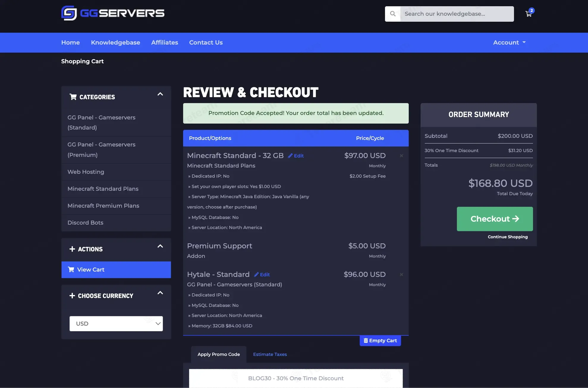
Task: Open the shopping cart icon with badge
Action: point(529,13)
